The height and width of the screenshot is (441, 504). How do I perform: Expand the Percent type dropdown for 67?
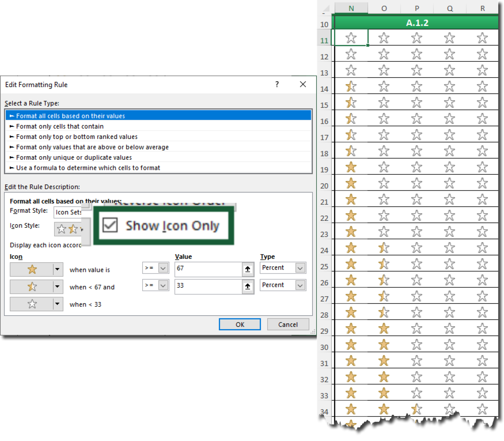(x=301, y=268)
